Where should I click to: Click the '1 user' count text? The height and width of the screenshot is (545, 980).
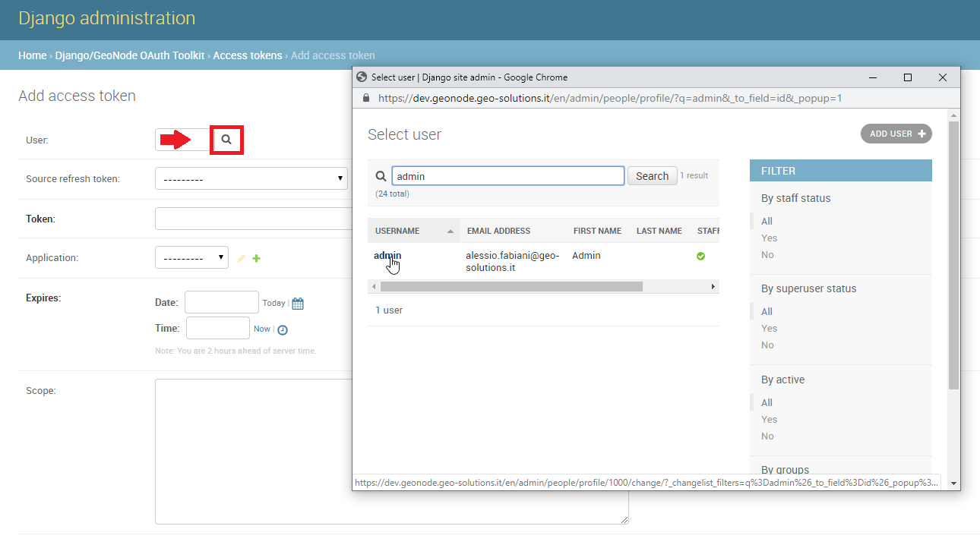pos(389,310)
